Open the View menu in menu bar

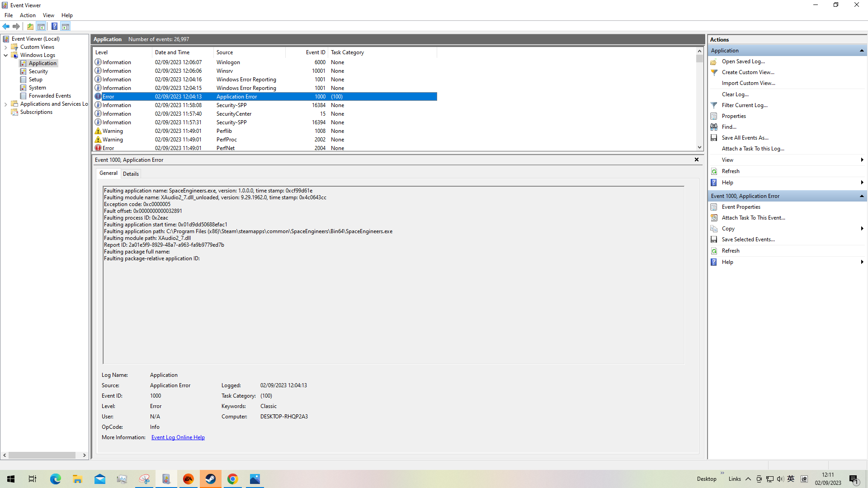point(48,15)
